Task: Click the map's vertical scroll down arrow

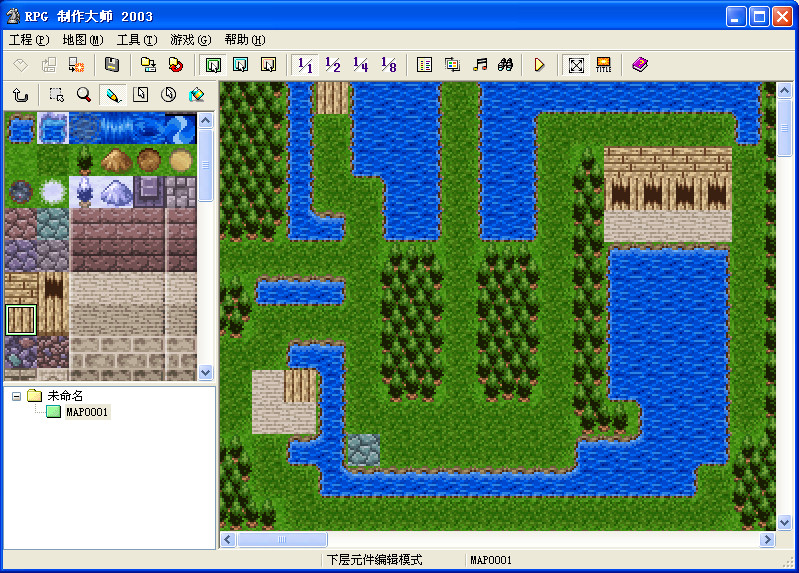Action: pyautogui.click(x=784, y=523)
